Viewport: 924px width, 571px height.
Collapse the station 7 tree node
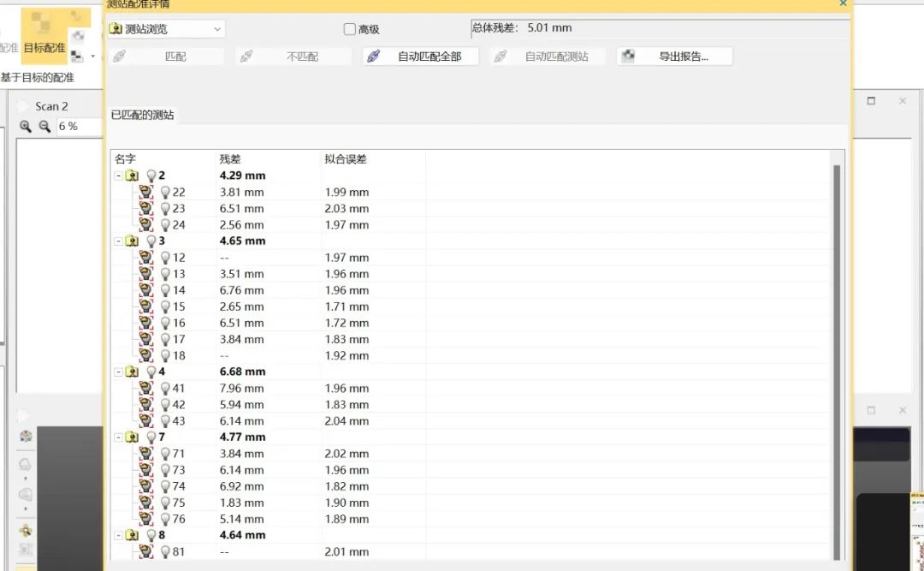[118, 437]
